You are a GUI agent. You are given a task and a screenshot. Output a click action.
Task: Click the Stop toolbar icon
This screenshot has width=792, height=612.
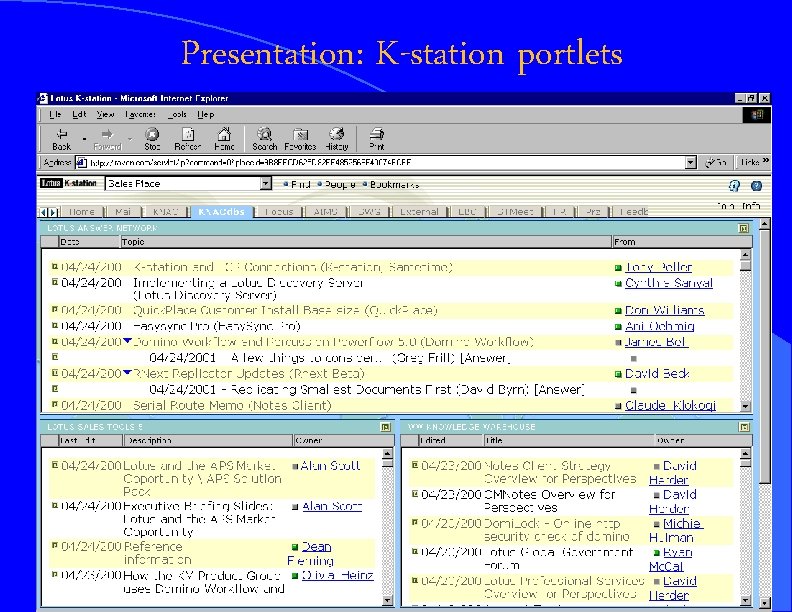tap(152, 139)
